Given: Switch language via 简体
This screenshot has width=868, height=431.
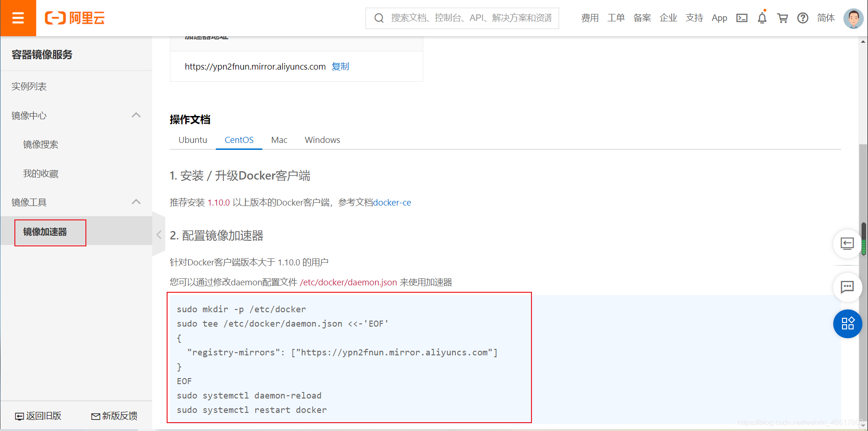Looking at the screenshot, I should pyautogui.click(x=826, y=18).
